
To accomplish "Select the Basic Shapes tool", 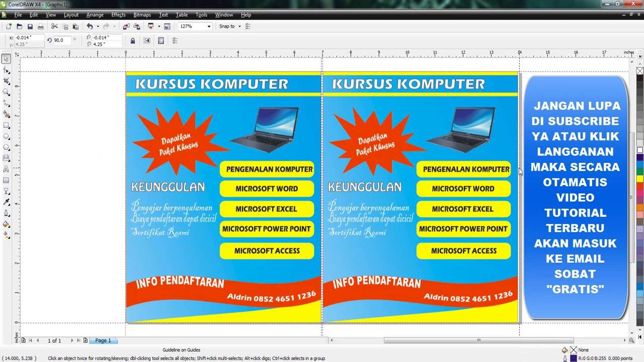I will (6, 158).
